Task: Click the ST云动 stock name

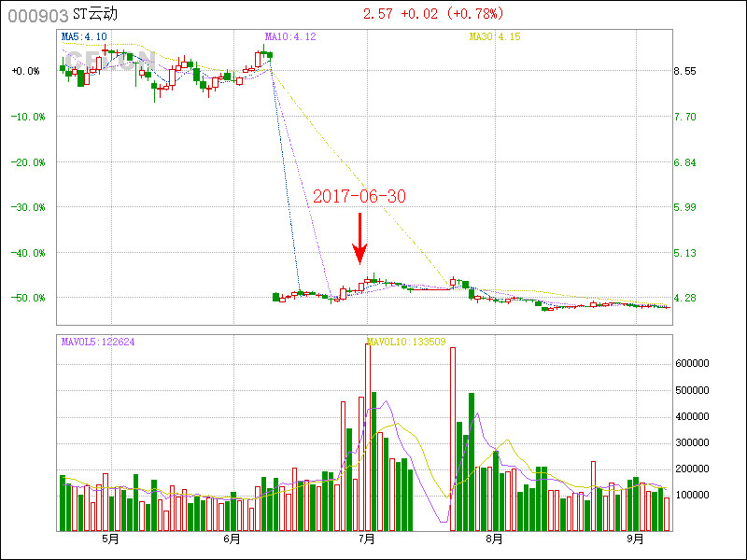Action: 96,15
